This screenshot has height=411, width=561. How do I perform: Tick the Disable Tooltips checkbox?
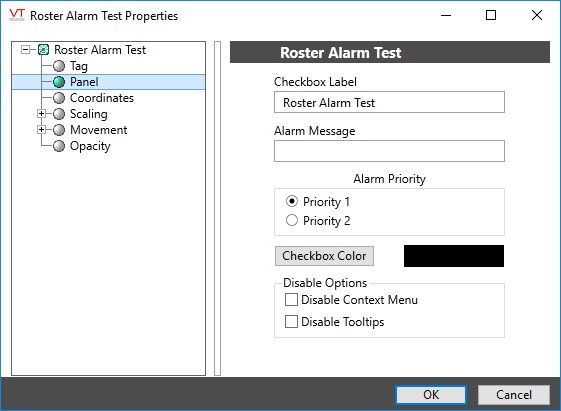pos(291,322)
